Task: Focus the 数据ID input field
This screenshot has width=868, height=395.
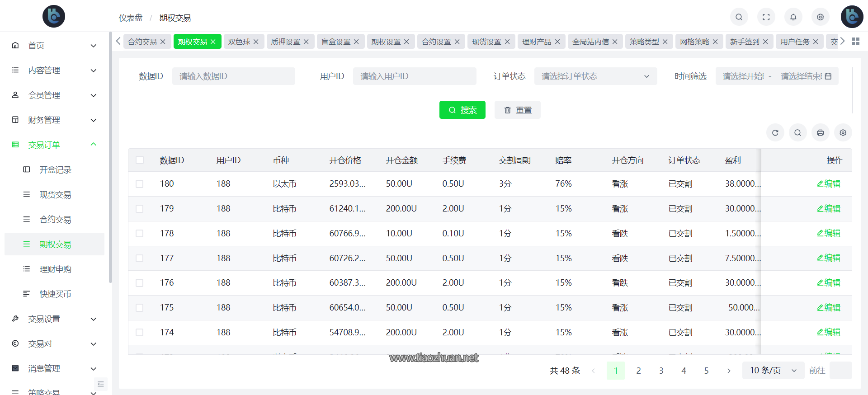Action: 233,76
